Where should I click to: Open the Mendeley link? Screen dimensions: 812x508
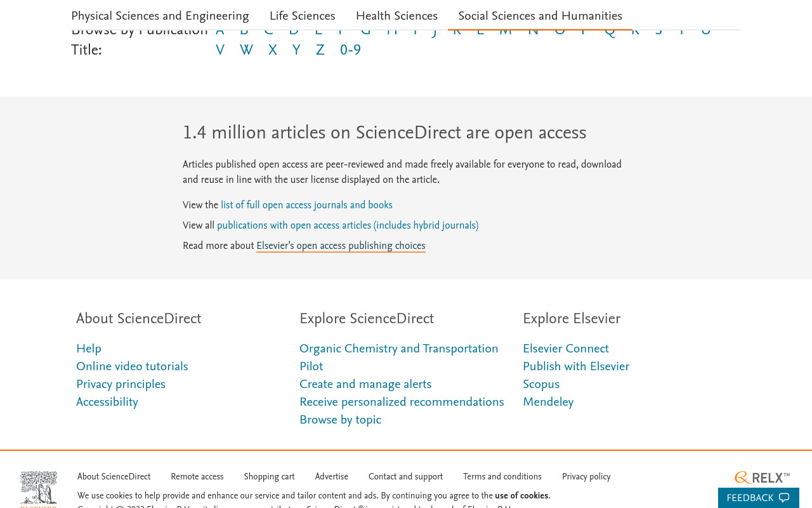click(x=548, y=402)
